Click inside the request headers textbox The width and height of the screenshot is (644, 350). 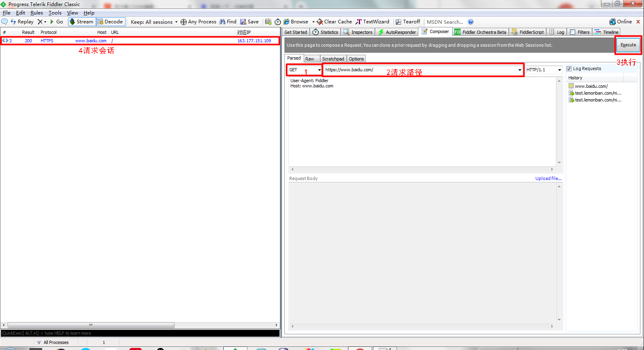pos(422,121)
